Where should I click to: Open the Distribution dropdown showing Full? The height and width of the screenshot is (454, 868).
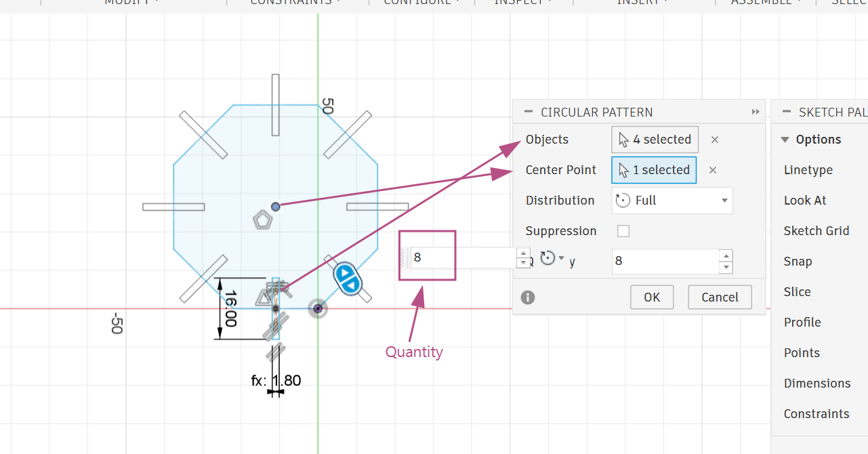point(671,201)
